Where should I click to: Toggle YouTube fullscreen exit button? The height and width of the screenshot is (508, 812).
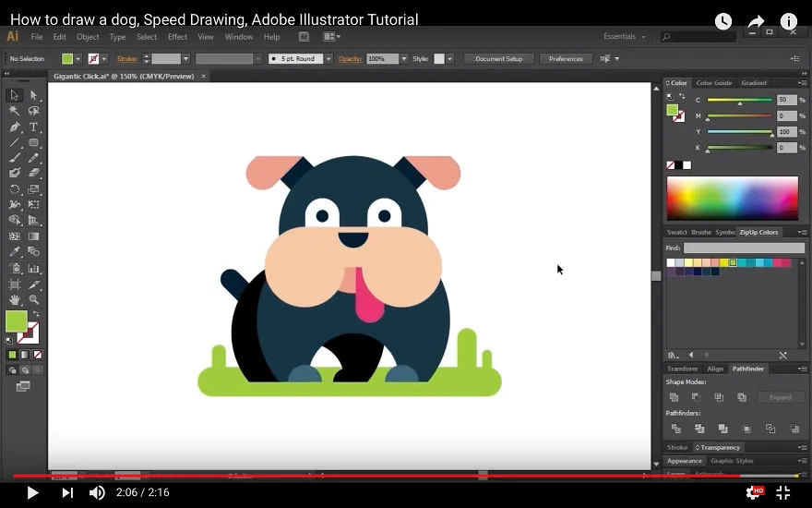point(783,492)
